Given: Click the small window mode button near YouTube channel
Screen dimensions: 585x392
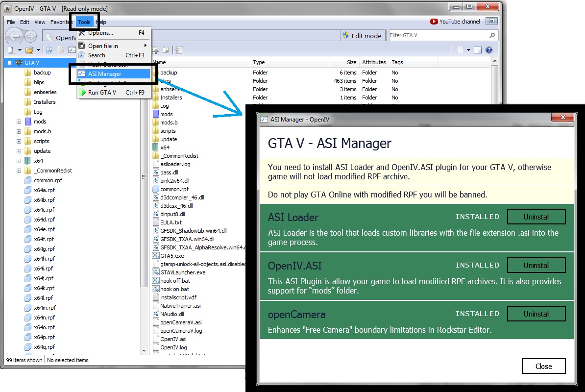Looking at the screenshot, I should [492, 21].
